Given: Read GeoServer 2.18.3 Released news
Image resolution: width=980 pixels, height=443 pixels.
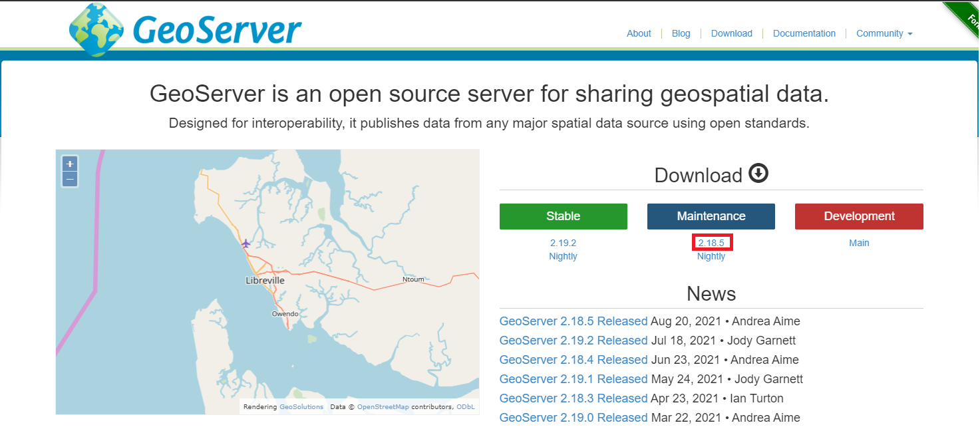Looking at the screenshot, I should coord(573,398).
